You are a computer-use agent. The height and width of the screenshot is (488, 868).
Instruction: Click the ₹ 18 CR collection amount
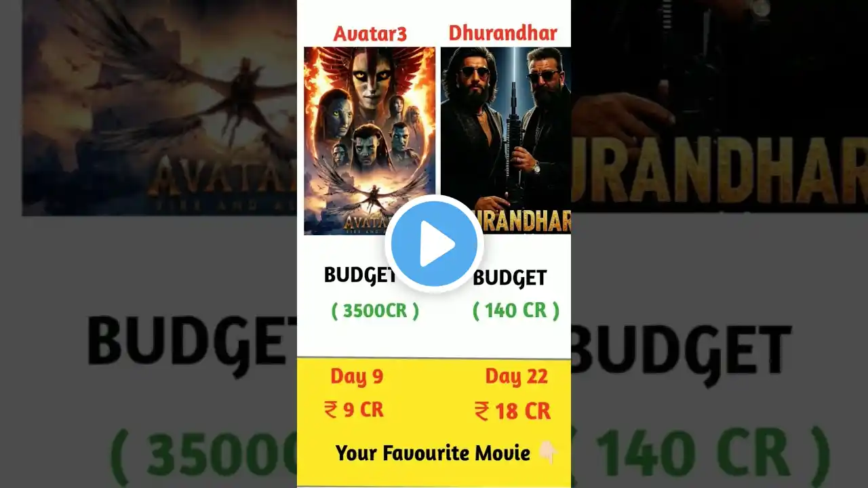[513, 411]
